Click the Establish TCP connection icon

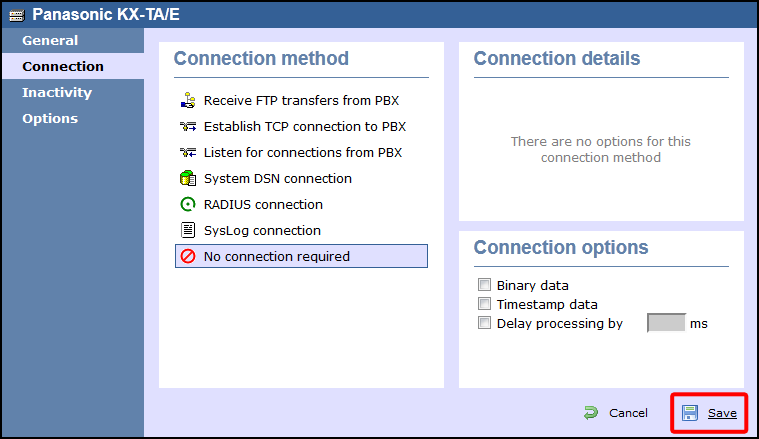187,127
